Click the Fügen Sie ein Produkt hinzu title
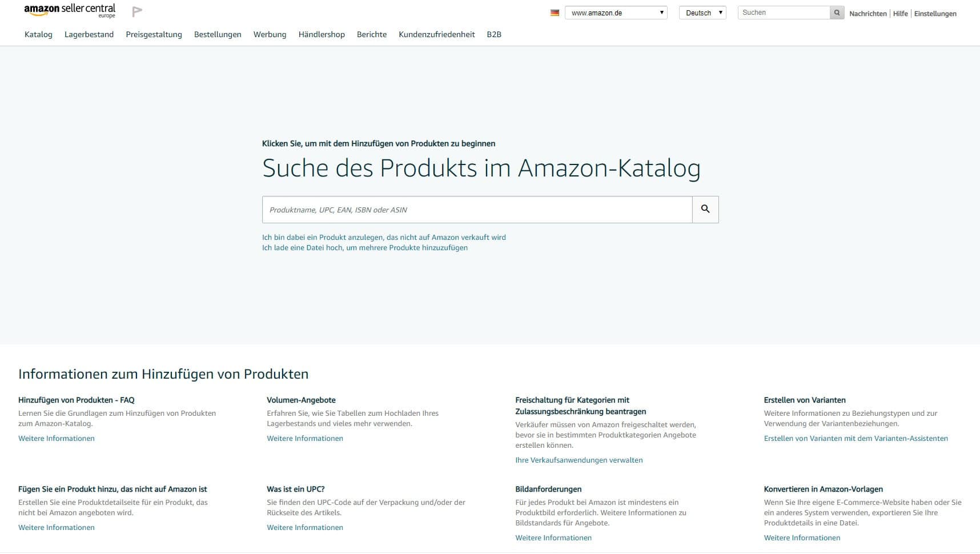The image size is (980, 554). pos(113,489)
